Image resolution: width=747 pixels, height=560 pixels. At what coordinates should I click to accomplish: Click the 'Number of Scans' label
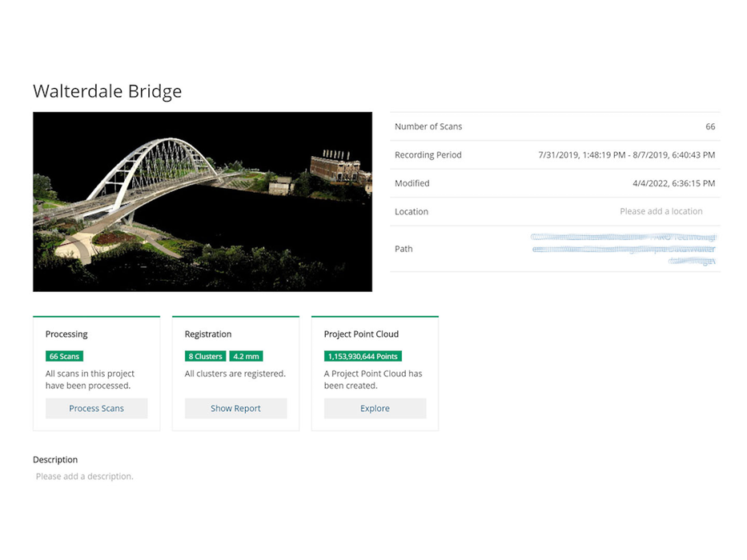tap(428, 126)
